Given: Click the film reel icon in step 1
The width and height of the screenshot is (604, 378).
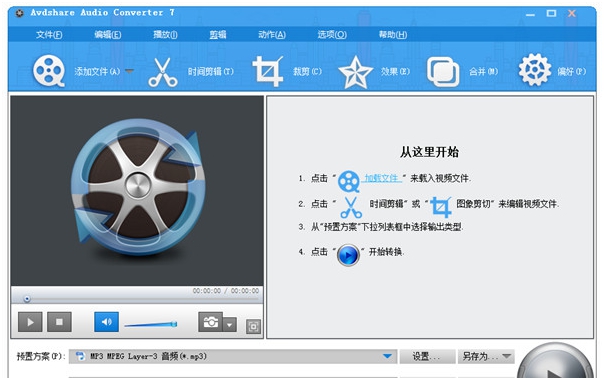Looking at the screenshot, I should [x=349, y=181].
